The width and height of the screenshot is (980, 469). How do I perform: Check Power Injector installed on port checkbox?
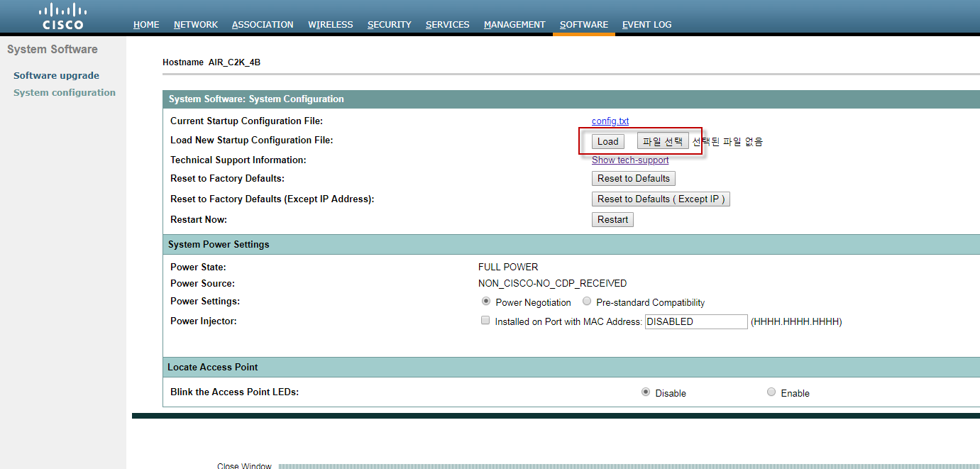tap(485, 321)
